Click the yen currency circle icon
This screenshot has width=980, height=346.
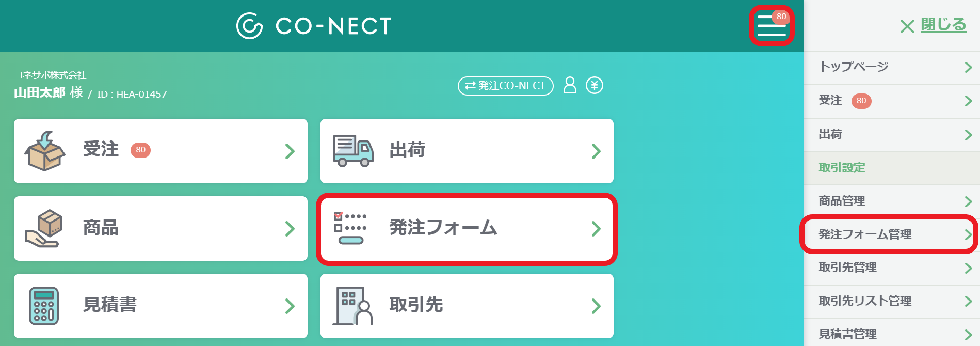[x=595, y=85]
